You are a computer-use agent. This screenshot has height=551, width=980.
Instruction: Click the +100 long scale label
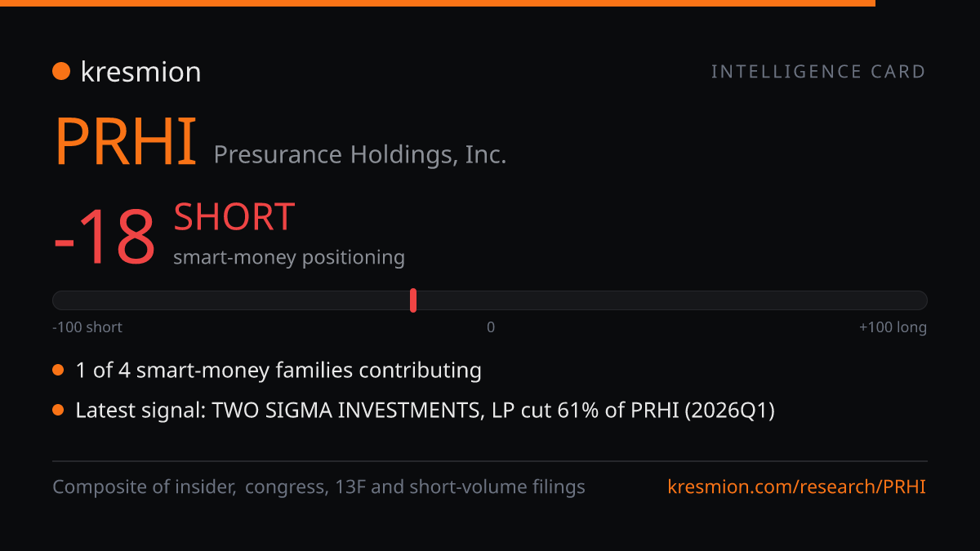[893, 327]
